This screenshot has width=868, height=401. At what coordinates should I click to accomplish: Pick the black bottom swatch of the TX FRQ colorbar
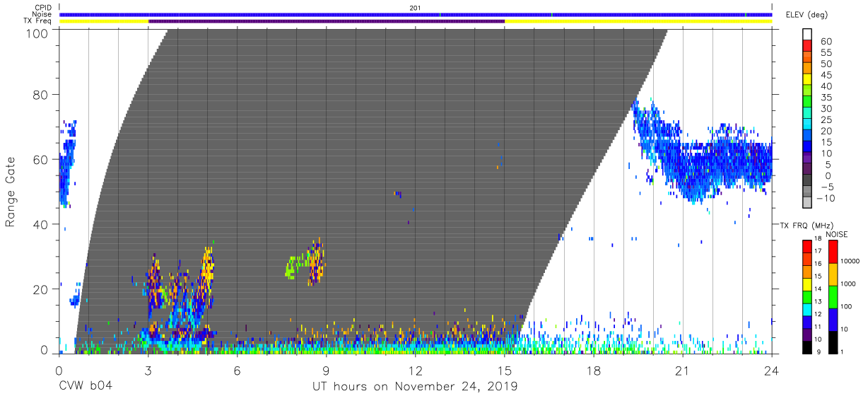pyautogui.click(x=807, y=346)
